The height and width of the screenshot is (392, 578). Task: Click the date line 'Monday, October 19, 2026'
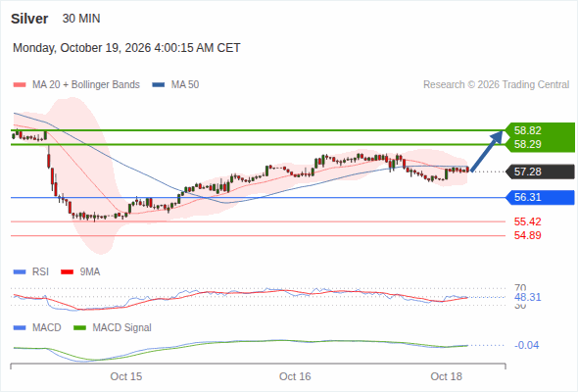click(126, 48)
